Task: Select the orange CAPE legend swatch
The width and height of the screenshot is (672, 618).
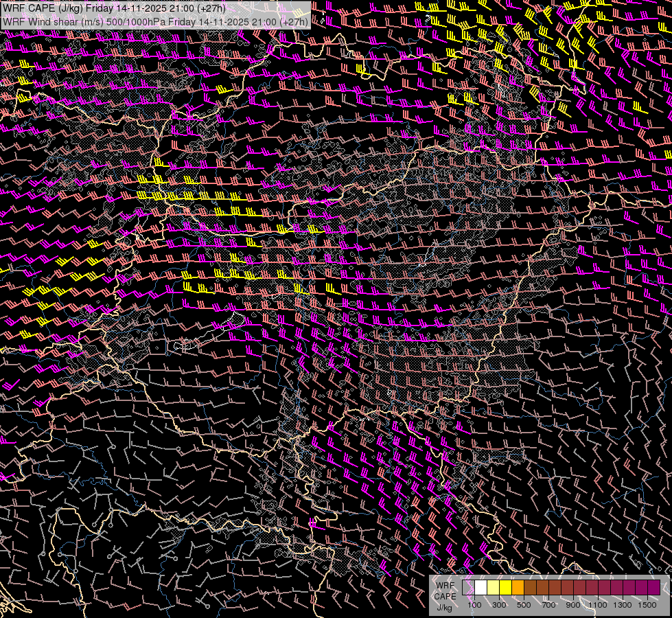Action: click(x=518, y=588)
